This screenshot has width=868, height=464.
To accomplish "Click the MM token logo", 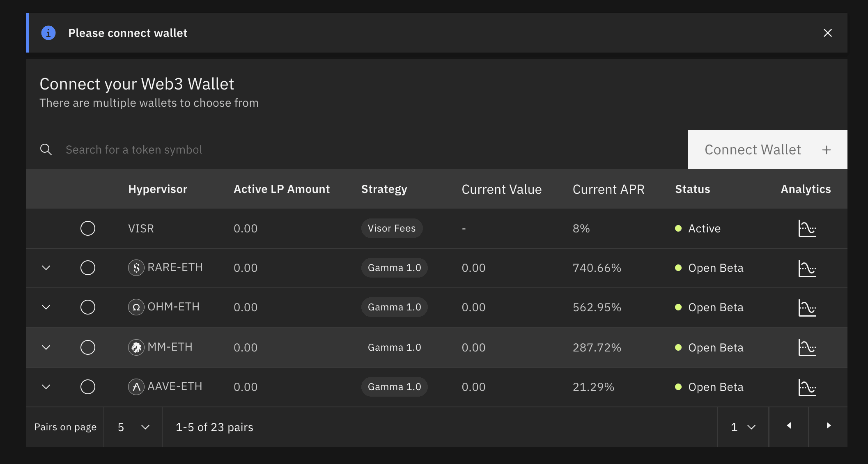I will (x=136, y=347).
